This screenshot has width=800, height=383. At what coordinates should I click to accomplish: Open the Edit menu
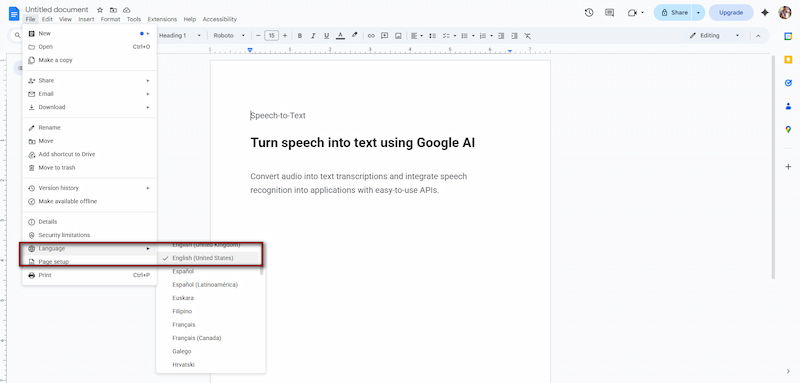tap(47, 19)
